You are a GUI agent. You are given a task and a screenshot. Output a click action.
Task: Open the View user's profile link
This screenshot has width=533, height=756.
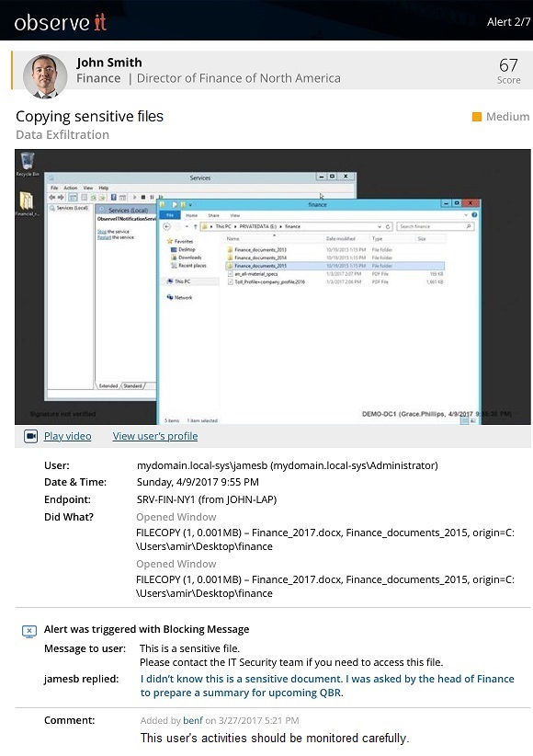[x=155, y=436]
